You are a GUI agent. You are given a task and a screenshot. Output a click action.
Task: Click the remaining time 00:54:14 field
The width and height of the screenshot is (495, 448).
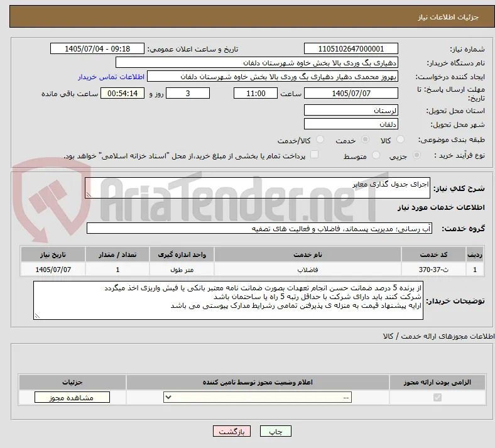(122, 93)
